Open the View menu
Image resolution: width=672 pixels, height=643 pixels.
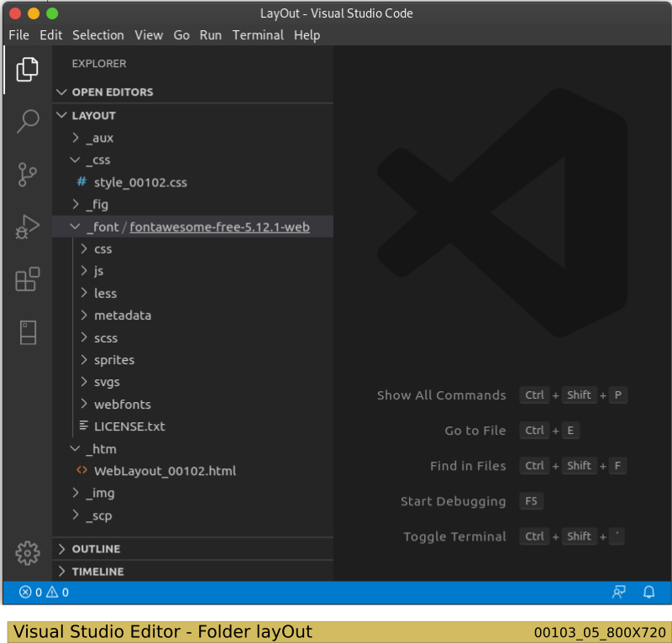(149, 35)
